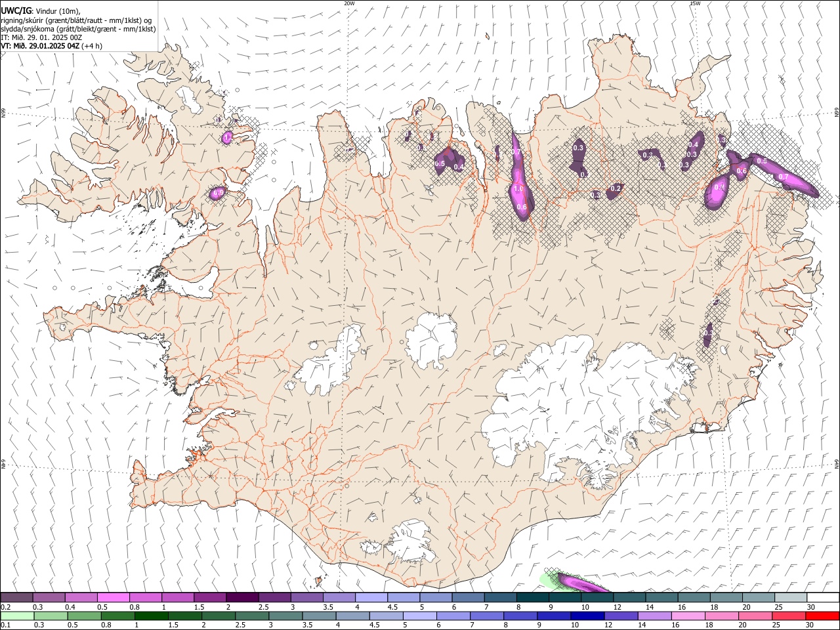The image size is (840, 630).
Task: Click the '64N' latitude label at right edge
Action: 837,464
